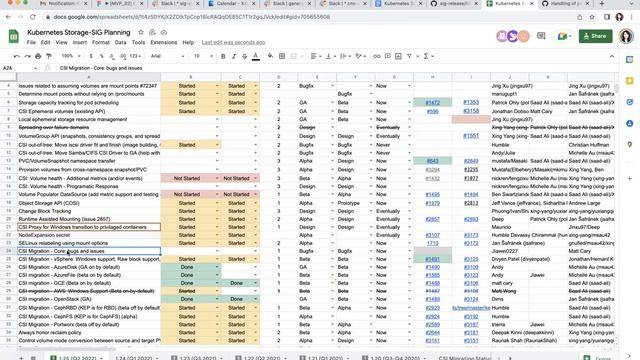Click the green Share button
The width and height of the screenshot is (640, 360).
point(595,36)
